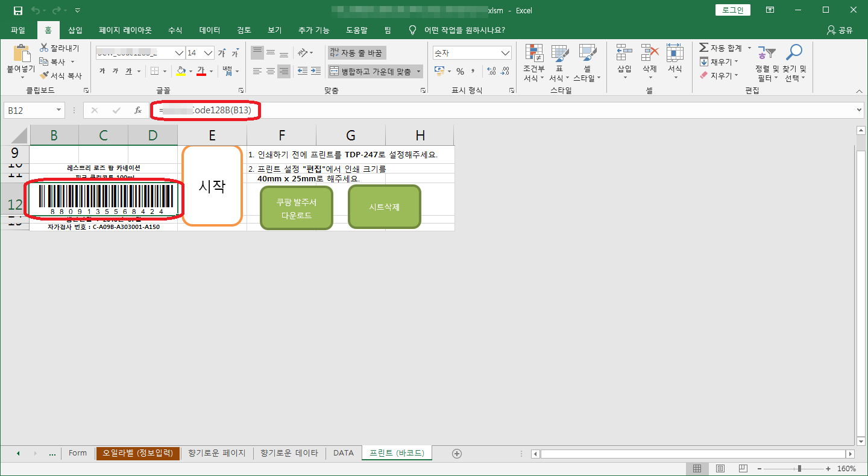Click the Save icon in title bar
868x476 pixels.
click(18, 10)
